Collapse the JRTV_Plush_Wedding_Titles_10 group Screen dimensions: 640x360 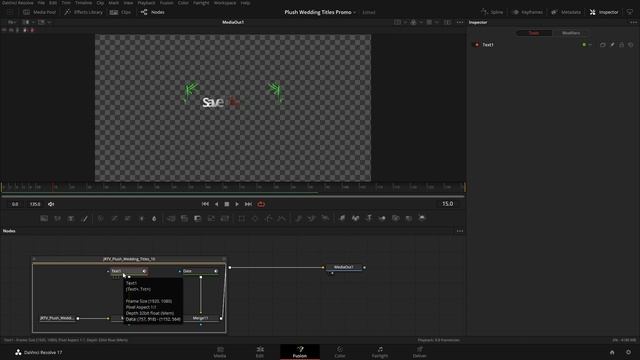click(34, 259)
